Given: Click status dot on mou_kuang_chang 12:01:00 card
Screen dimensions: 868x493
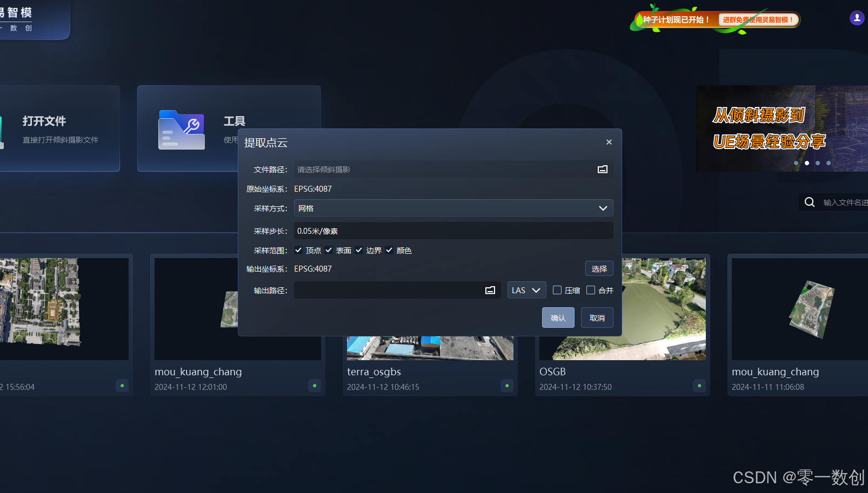Looking at the screenshot, I should (x=315, y=386).
